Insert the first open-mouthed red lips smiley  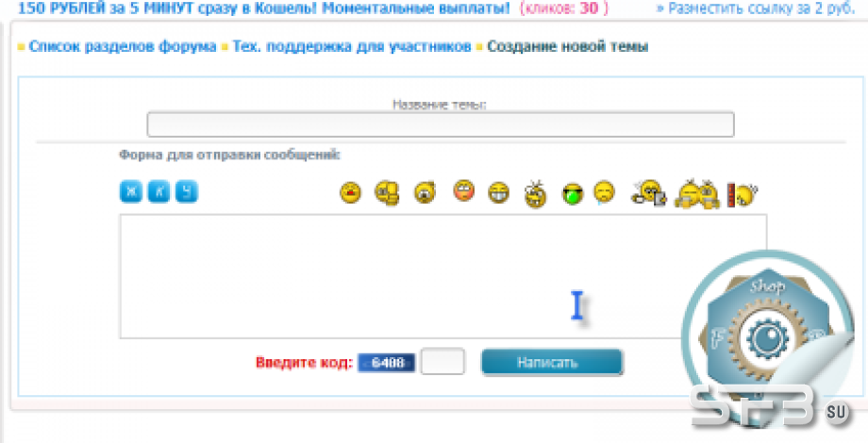pyautogui.click(x=350, y=192)
